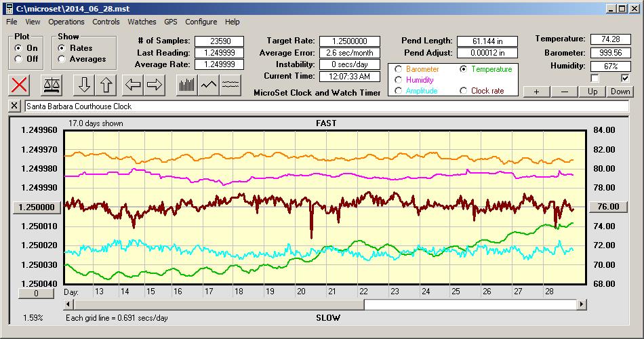
Task: Click the 1.250000 center rate button
Action: [x=37, y=207]
